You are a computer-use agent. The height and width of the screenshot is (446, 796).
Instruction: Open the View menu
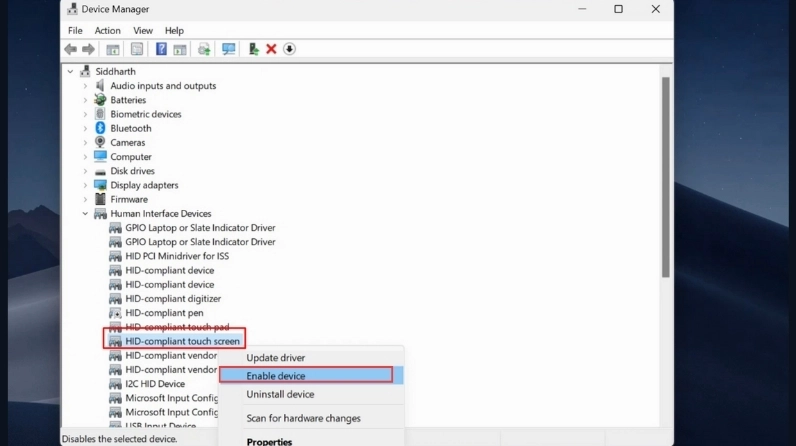[143, 30]
